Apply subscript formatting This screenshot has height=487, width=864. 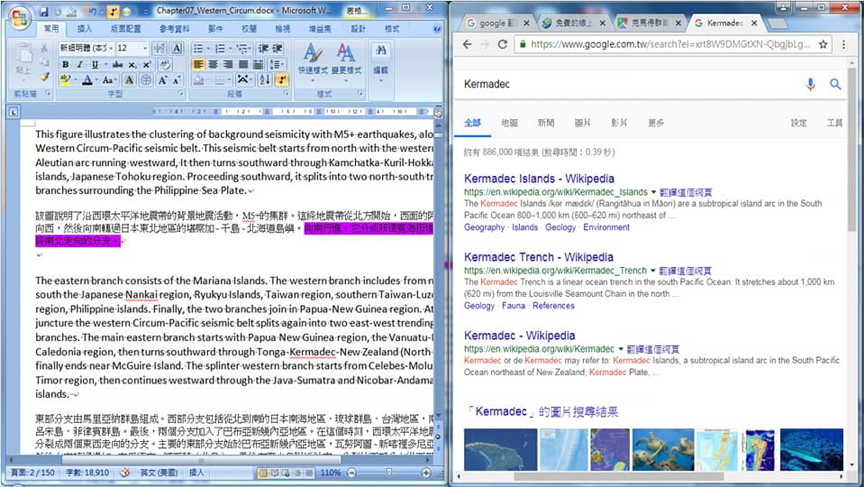tap(132, 64)
